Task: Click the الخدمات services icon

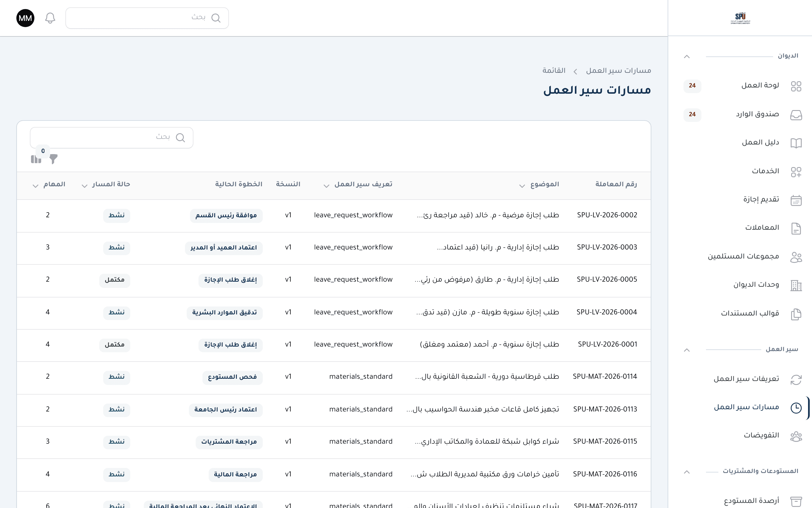Action: pos(796,172)
